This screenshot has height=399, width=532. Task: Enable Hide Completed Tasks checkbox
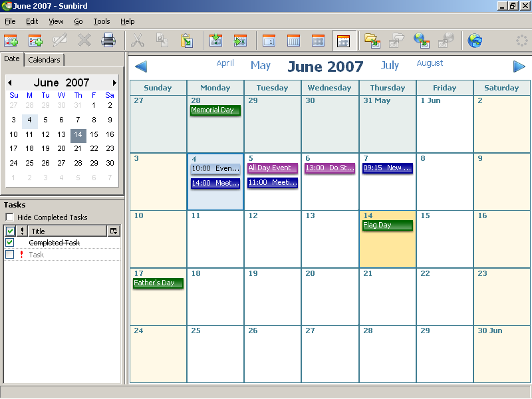point(9,217)
